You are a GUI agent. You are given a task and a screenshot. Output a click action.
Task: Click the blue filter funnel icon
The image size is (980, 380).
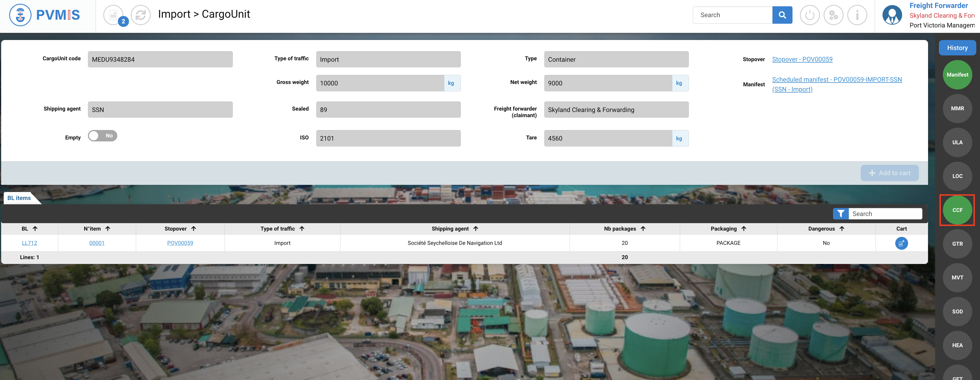coord(840,214)
